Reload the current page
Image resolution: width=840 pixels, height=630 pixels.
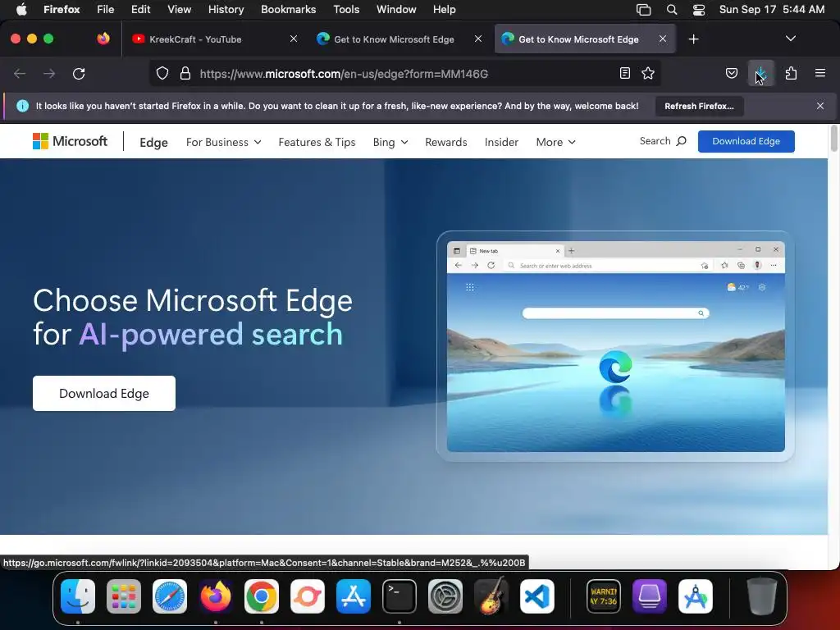pyautogui.click(x=79, y=73)
